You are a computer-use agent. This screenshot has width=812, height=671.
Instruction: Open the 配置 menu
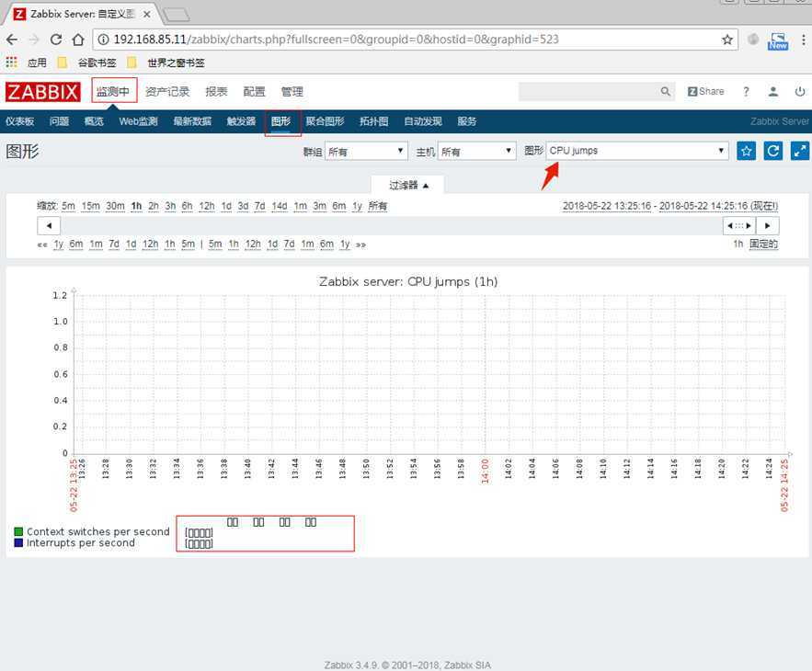[255, 92]
